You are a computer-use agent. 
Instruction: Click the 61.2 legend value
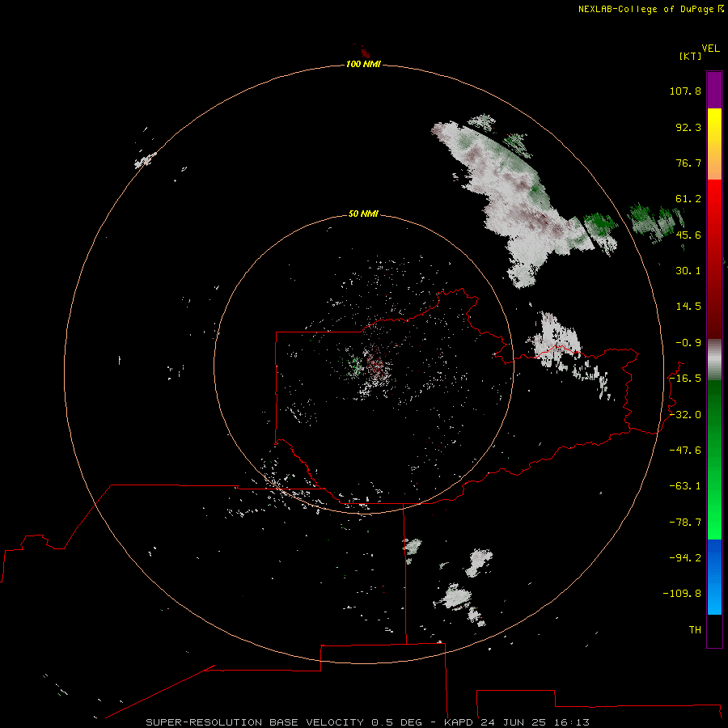coord(688,199)
